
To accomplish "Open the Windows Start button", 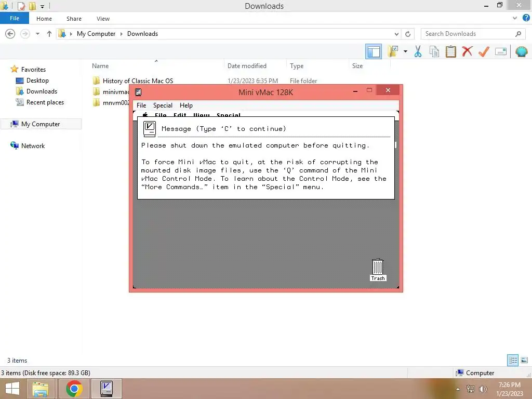I will tap(12, 389).
